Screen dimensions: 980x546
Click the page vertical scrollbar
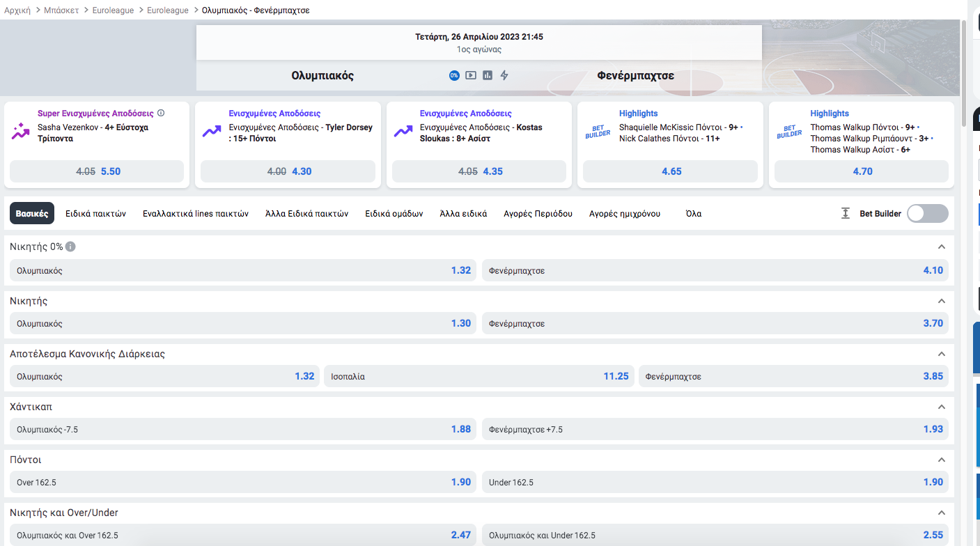(x=964, y=70)
